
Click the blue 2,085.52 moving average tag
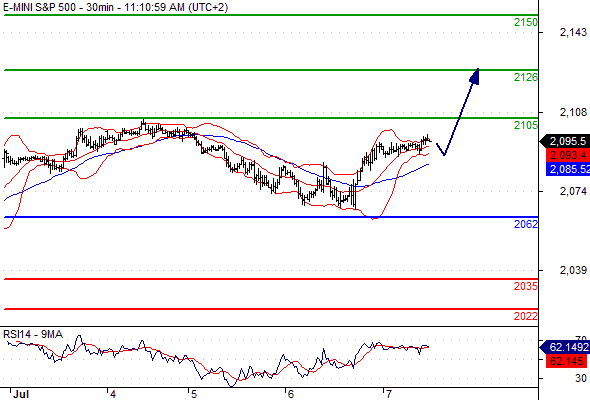[x=567, y=169]
